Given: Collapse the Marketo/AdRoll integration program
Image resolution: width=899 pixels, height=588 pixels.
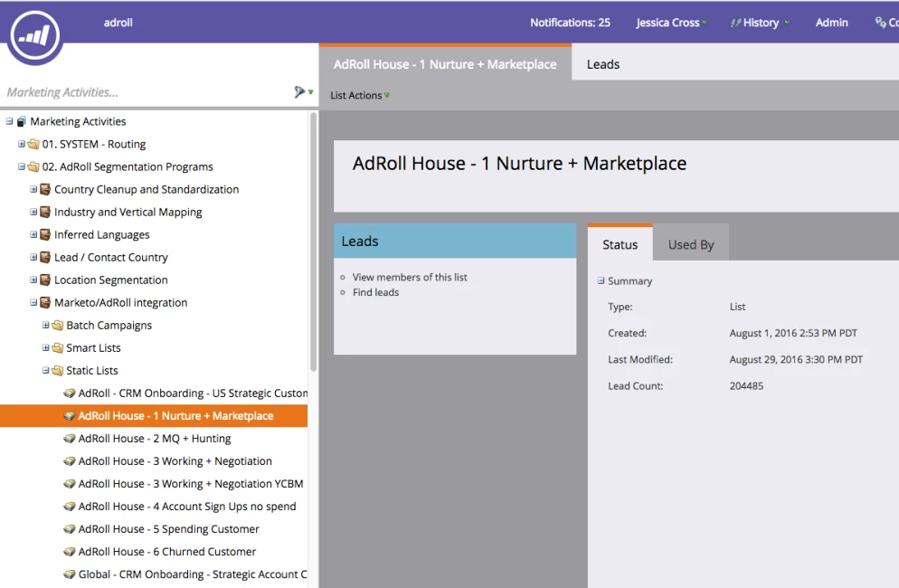Looking at the screenshot, I should (33, 303).
